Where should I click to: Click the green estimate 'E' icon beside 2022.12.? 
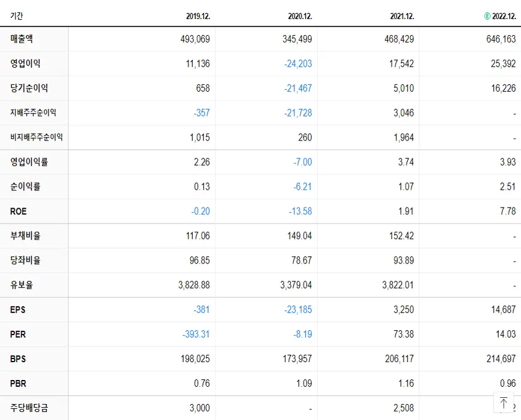pos(487,16)
